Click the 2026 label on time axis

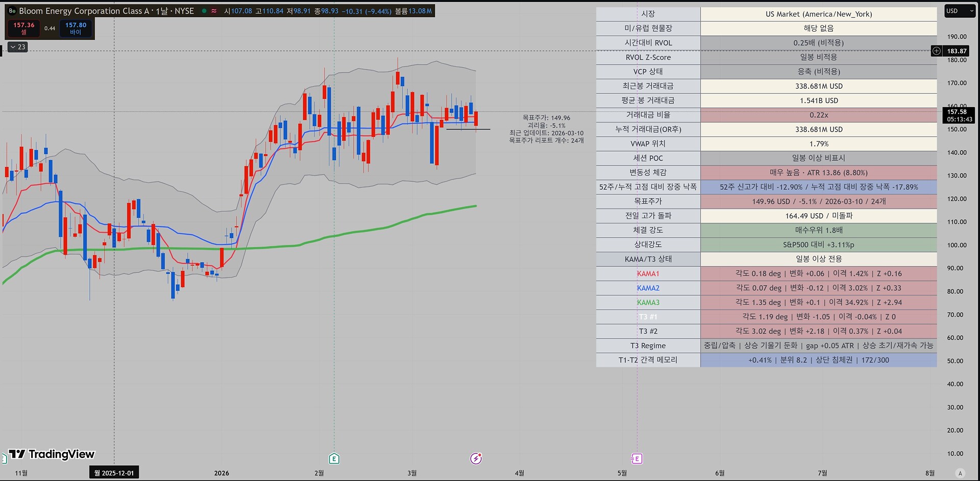coord(222,473)
